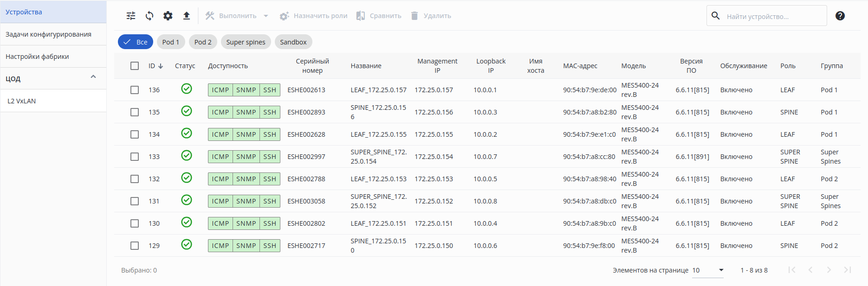Viewport: 868px width, 286px height.
Task: Select the checkbox for device 133
Action: 135,157
